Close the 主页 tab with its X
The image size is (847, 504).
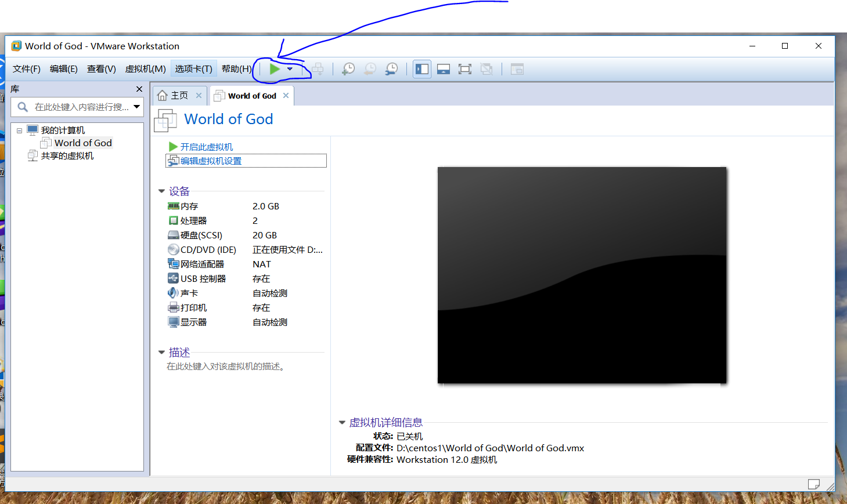(x=199, y=96)
